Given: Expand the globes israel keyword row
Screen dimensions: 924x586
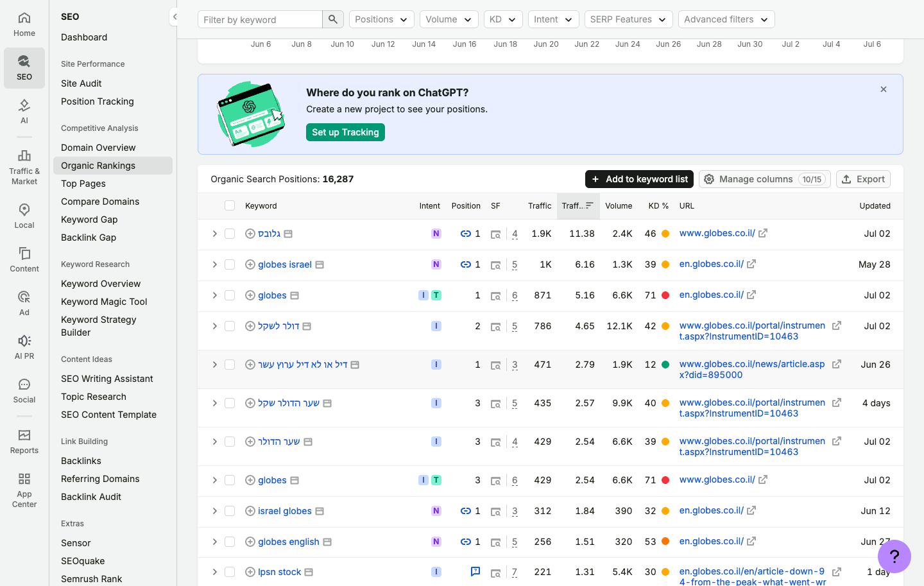Looking at the screenshot, I should 215,264.
